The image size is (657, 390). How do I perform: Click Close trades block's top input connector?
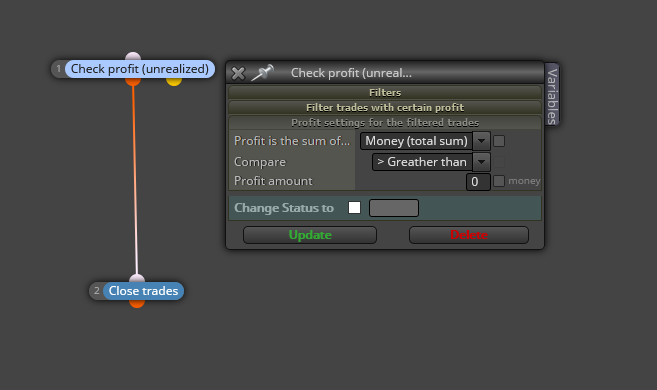tap(137, 279)
